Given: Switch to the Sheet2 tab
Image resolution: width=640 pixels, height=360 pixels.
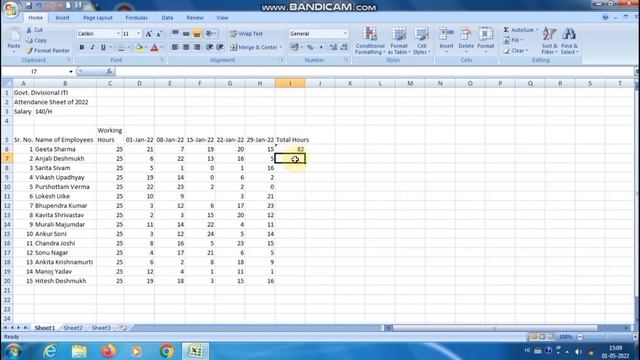Looking at the screenshot, I should pyautogui.click(x=73, y=328).
